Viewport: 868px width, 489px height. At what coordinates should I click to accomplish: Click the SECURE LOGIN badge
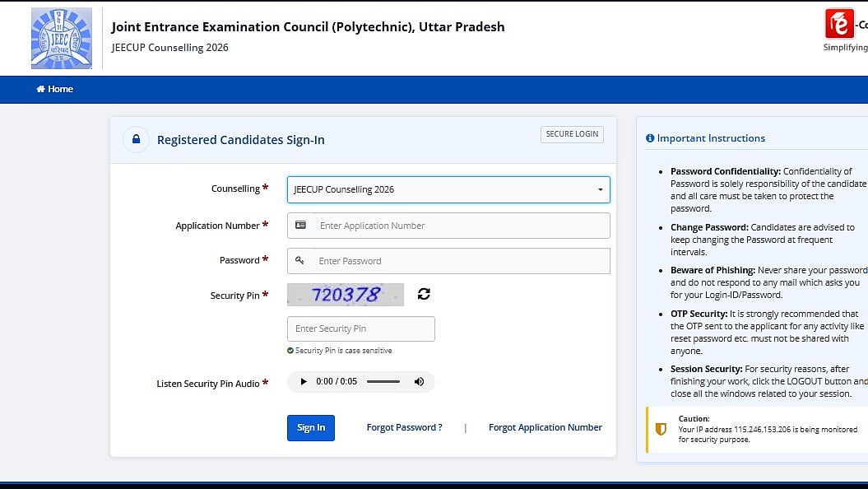click(572, 134)
